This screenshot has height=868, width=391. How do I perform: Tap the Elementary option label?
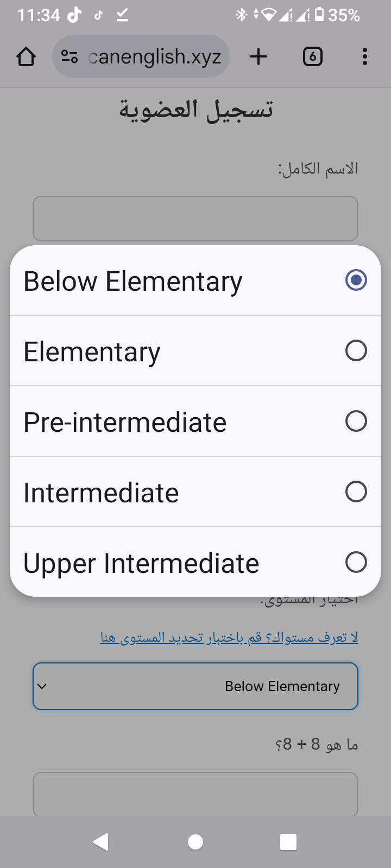(x=92, y=352)
